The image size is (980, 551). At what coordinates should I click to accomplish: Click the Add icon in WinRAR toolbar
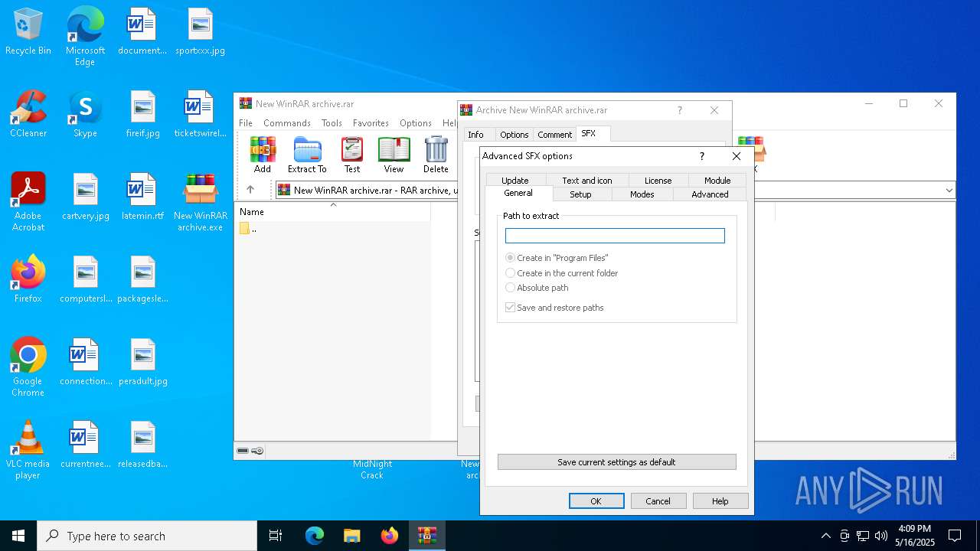263,155
